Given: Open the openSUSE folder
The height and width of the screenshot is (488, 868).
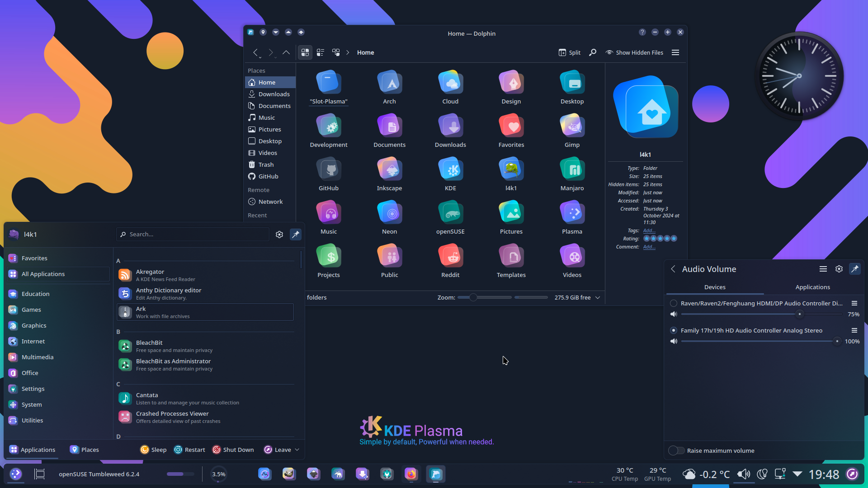Looking at the screenshot, I should pyautogui.click(x=450, y=217).
